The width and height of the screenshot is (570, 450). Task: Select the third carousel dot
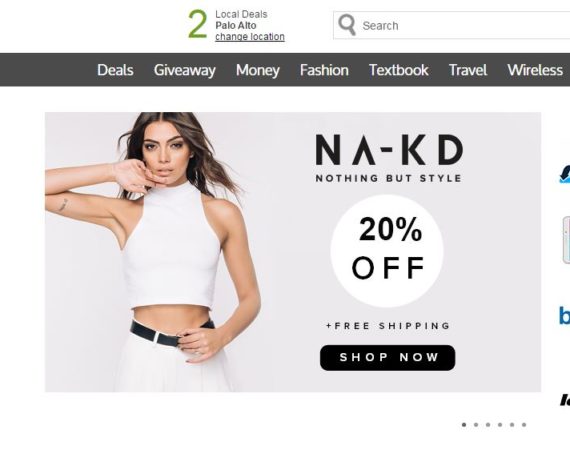coord(488,425)
